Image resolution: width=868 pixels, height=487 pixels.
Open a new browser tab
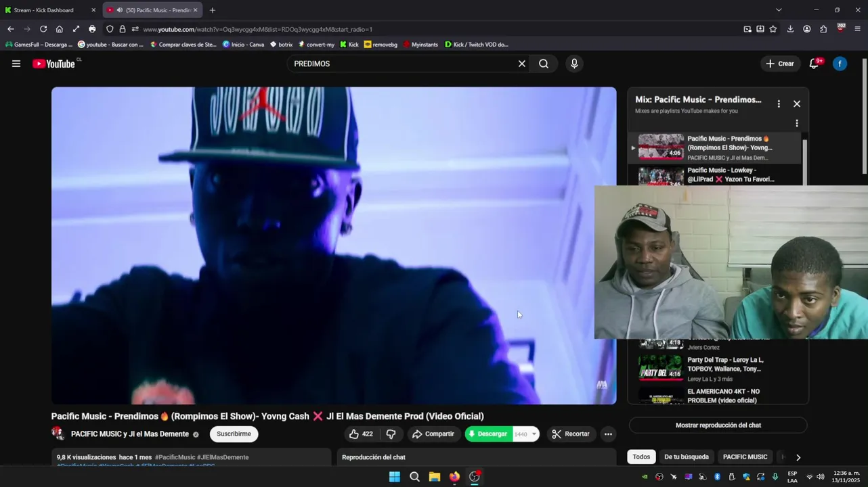tap(212, 10)
